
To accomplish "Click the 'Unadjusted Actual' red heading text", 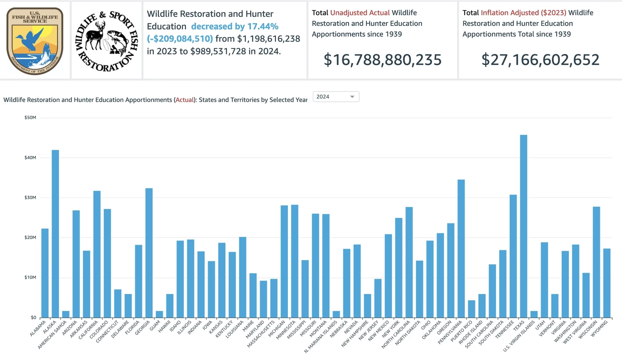I will (360, 13).
